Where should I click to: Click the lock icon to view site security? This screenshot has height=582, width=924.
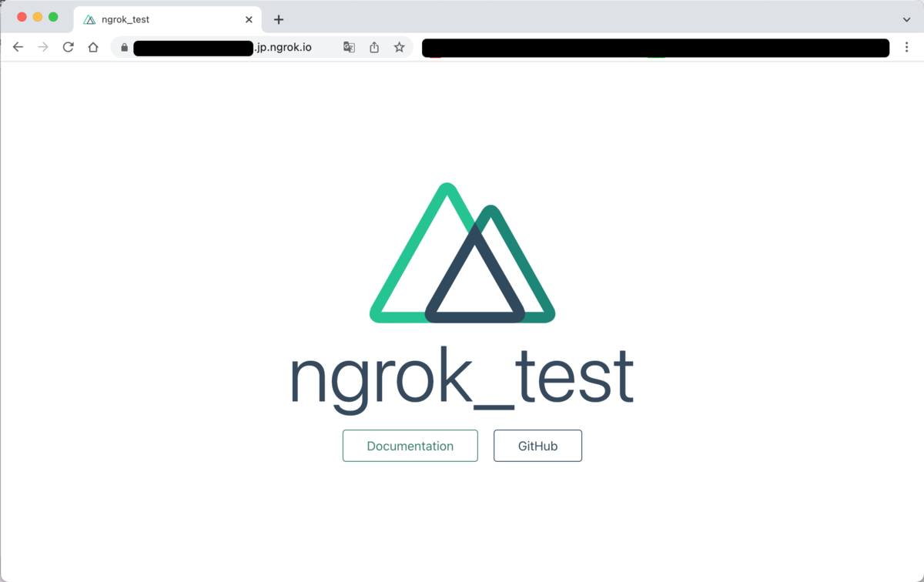[x=124, y=47]
